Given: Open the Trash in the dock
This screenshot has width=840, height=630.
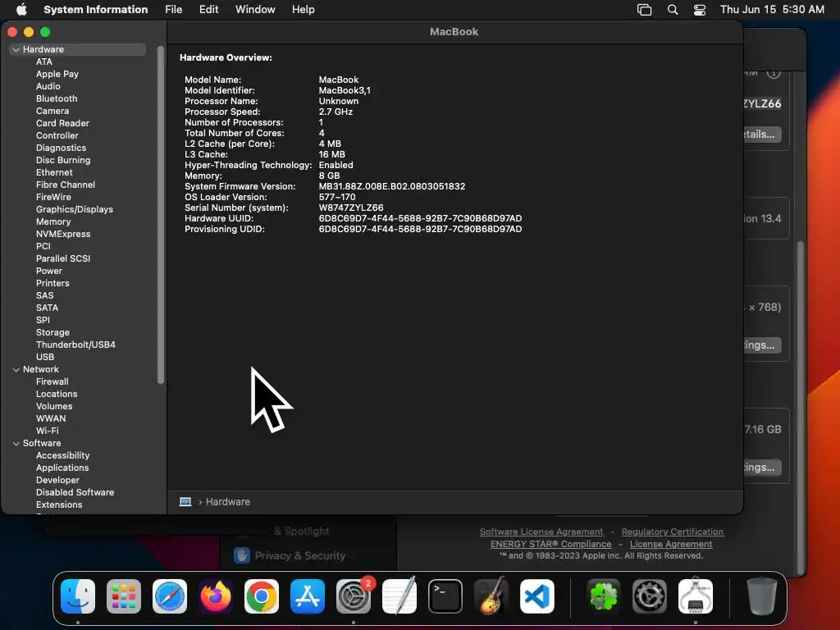Looking at the screenshot, I should tap(762, 596).
